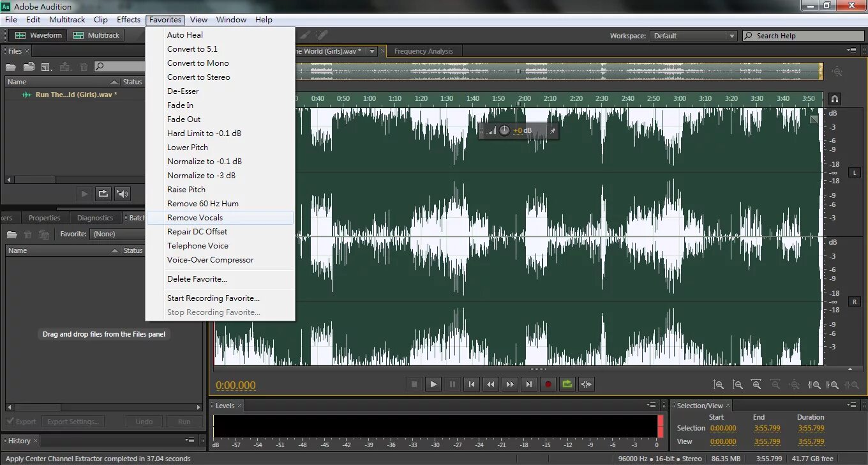Close the Files panel tab
The image size is (868, 465).
pos(27,51)
